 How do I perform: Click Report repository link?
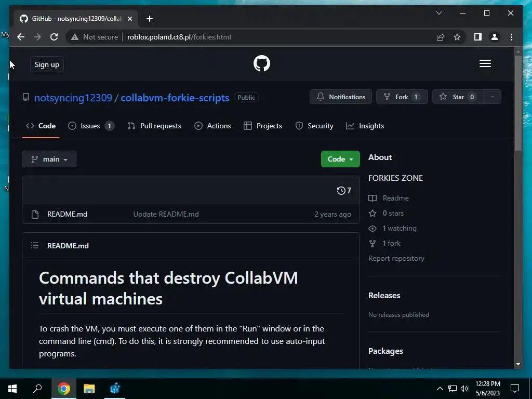[396, 259]
